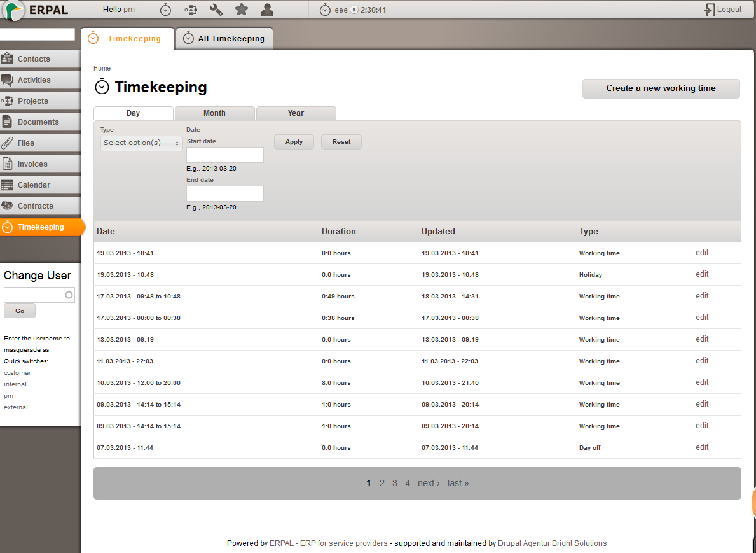Edit the Day off entry 07.03.2013
Screen dimensions: 756x553
point(702,447)
